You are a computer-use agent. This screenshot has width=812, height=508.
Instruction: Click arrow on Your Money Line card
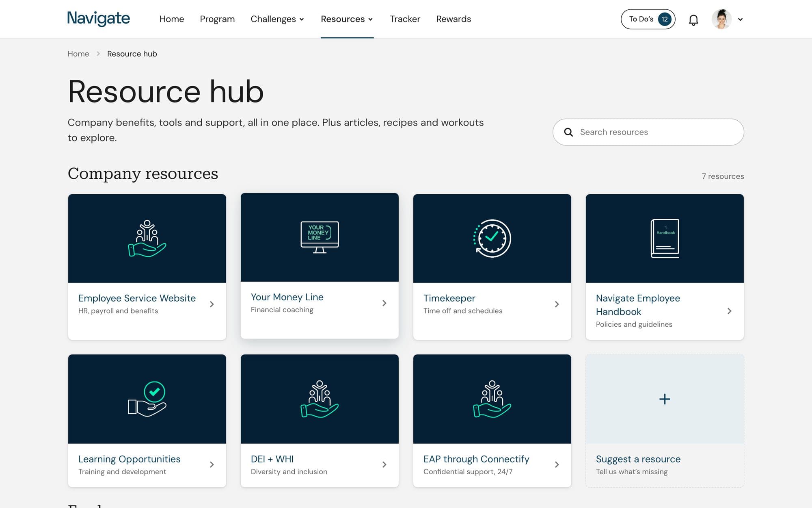(x=384, y=303)
